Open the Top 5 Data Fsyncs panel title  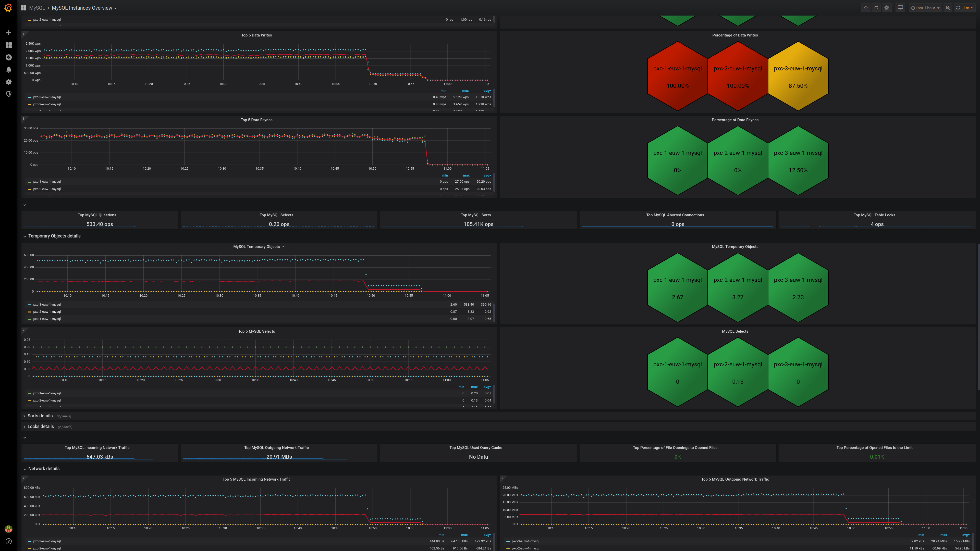(256, 120)
